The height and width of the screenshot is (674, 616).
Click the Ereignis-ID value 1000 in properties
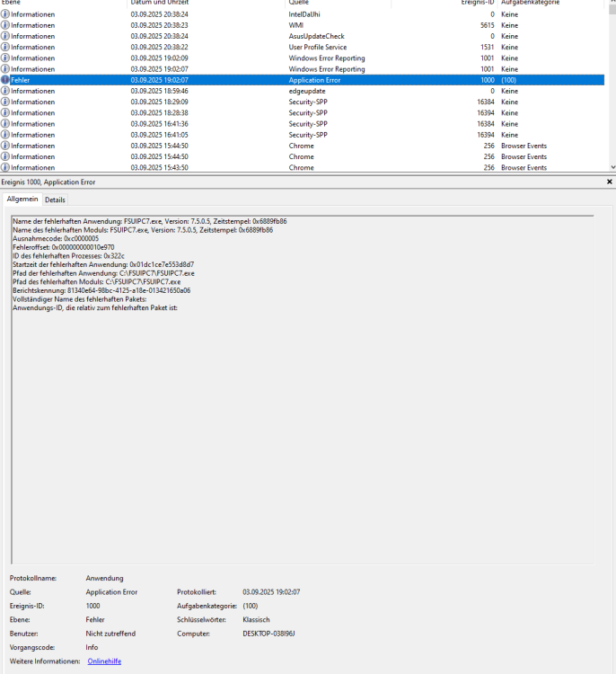[92, 606]
